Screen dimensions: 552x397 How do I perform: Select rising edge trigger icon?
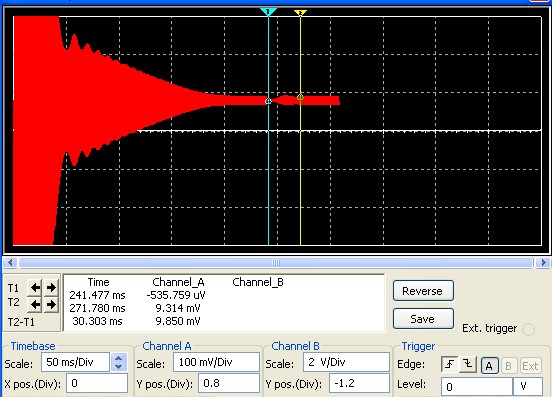coord(450,364)
